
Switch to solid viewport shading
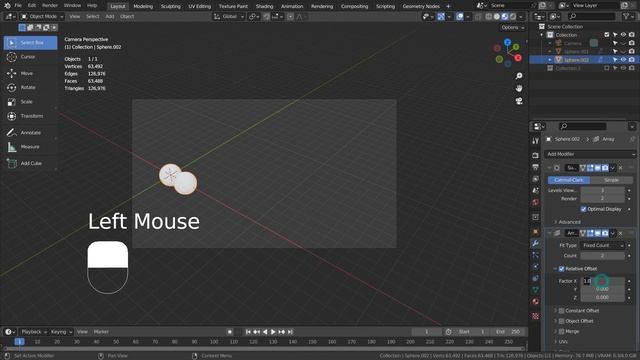click(497, 17)
